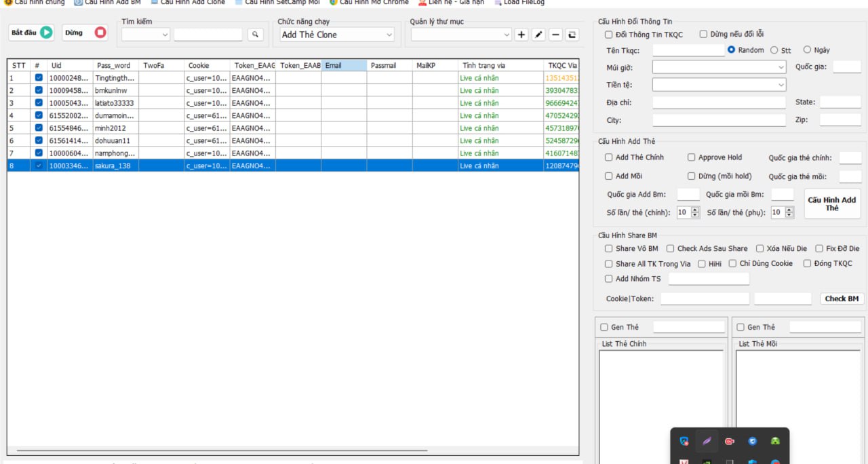Viewport: 868px width, 464px height.
Task: Increase the Số lần/ thẻ (chính) spinner value
Action: 696,210
